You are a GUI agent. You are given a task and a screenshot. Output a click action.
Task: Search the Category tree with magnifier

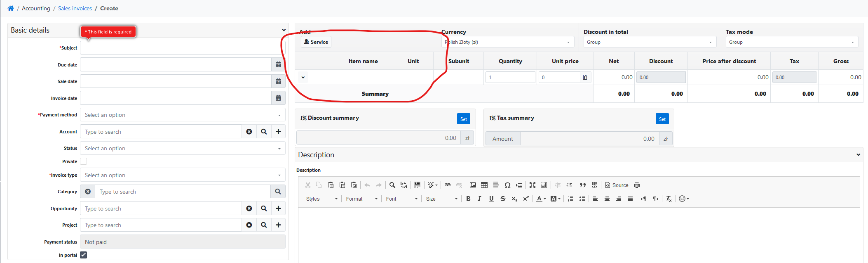click(x=278, y=192)
